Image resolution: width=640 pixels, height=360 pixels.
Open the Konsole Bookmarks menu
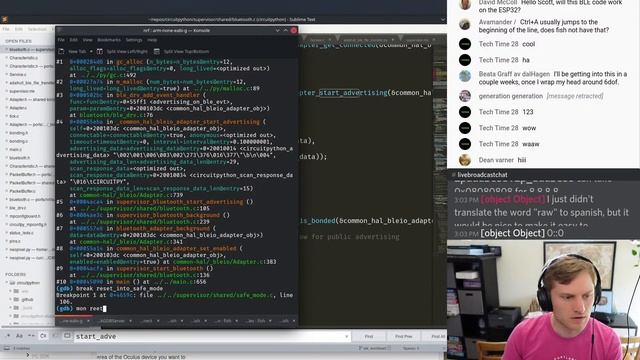click(x=109, y=40)
